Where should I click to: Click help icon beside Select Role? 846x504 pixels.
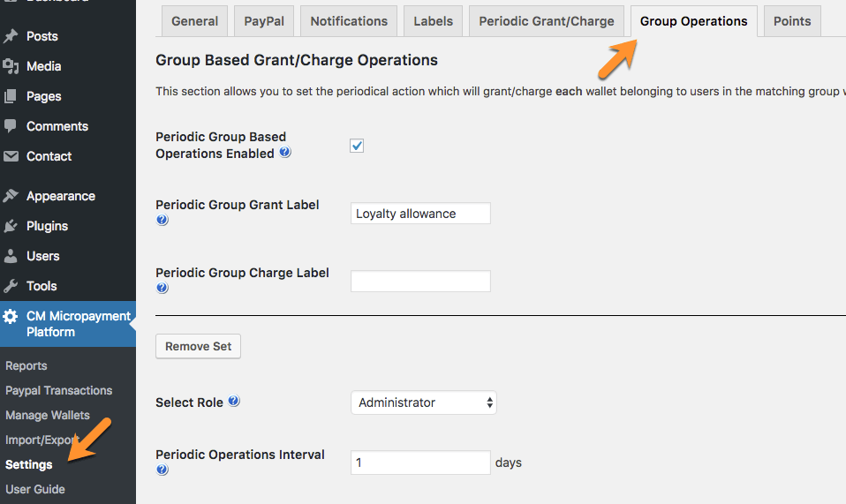234,401
